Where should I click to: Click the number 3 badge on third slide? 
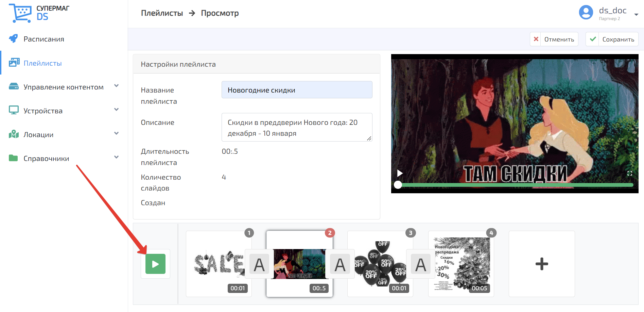click(x=411, y=233)
